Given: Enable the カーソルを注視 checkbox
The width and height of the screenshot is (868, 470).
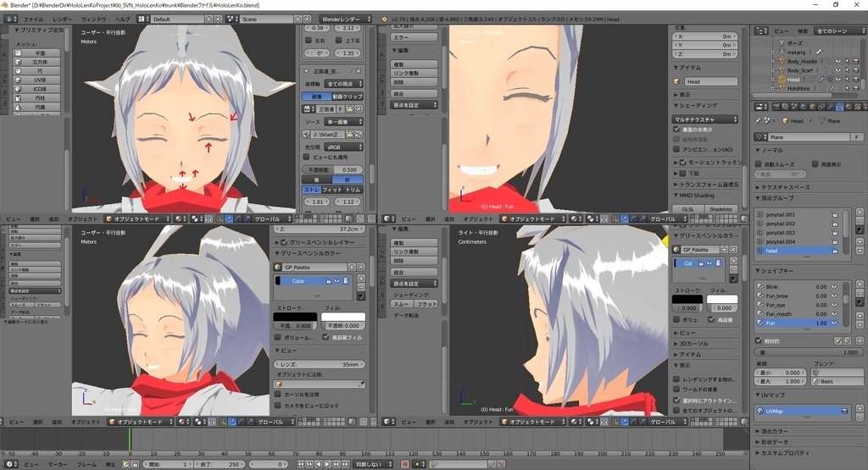Looking at the screenshot, I should 278,395.
